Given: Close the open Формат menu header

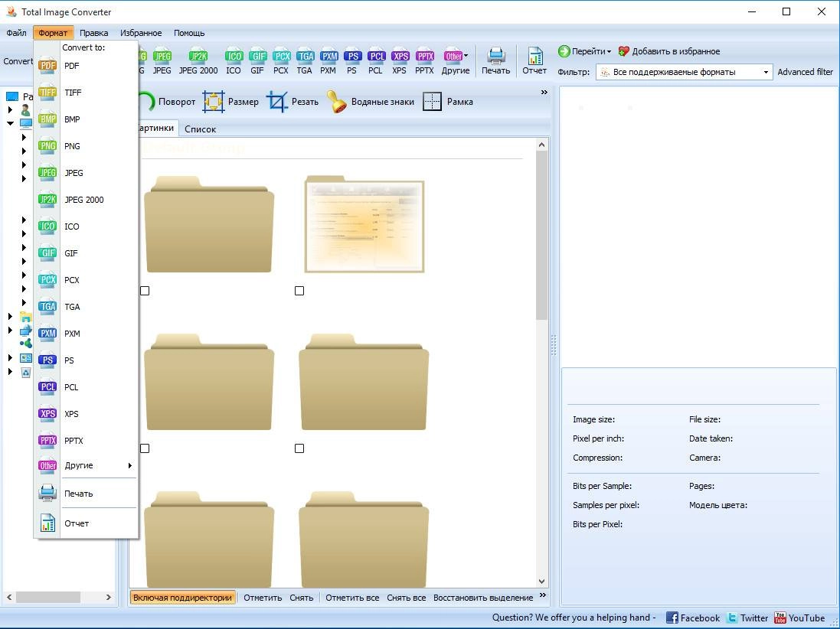Looking at the screenshot, I should coord(53,33).
